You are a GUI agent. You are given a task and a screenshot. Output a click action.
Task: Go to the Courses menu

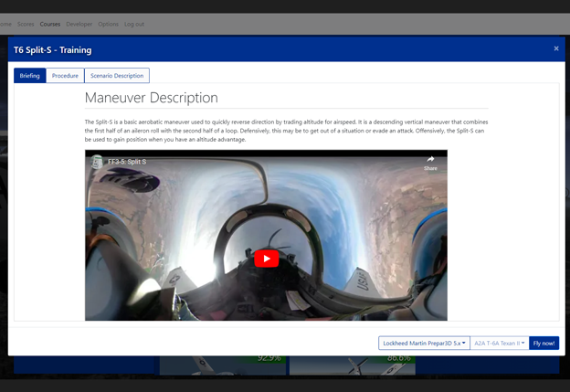(x=50, y=24)
